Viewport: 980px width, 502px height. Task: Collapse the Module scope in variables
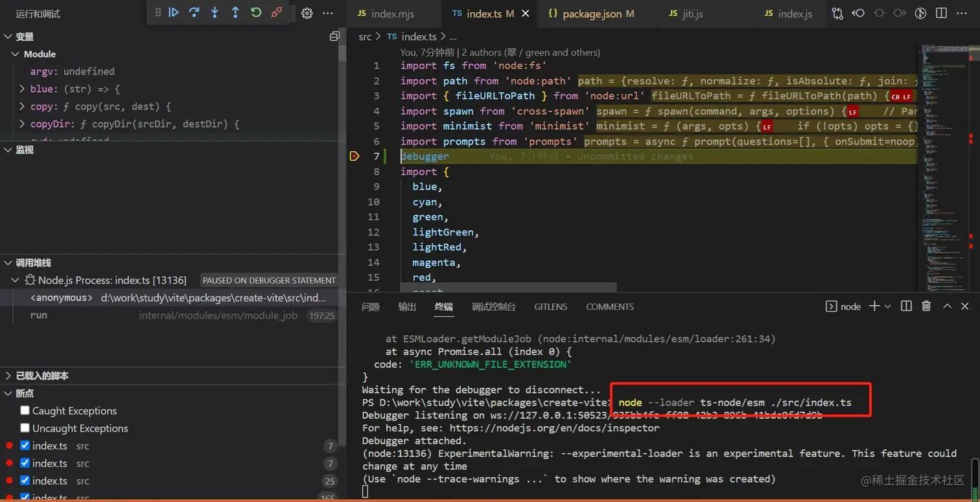pos(16,54)
